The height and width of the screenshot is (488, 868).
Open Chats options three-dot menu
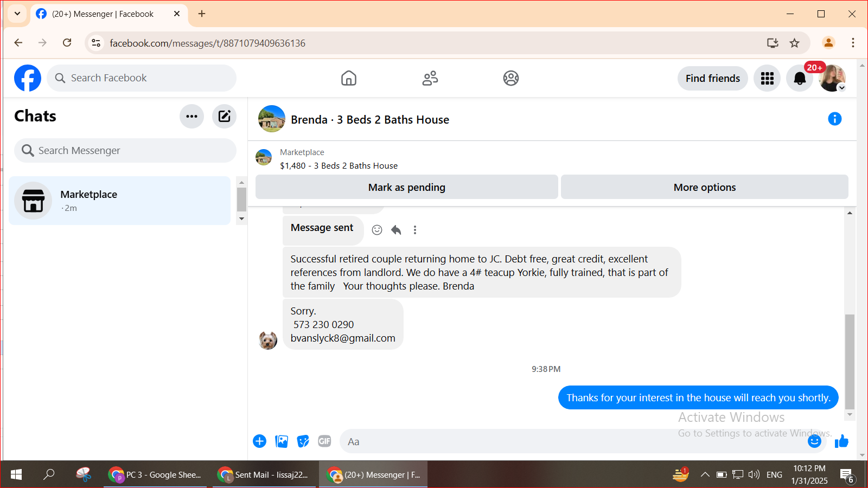pos(192,116)
